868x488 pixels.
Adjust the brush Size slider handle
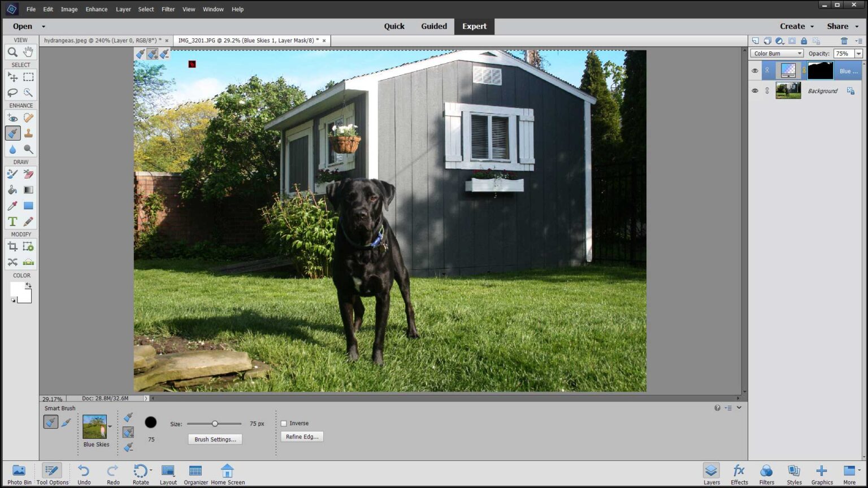215,424
